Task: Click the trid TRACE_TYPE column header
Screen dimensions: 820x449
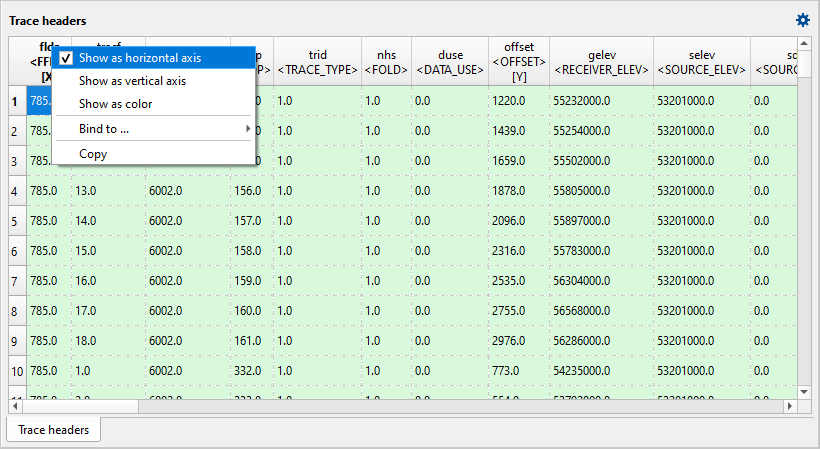Action: tap(317, 61)
